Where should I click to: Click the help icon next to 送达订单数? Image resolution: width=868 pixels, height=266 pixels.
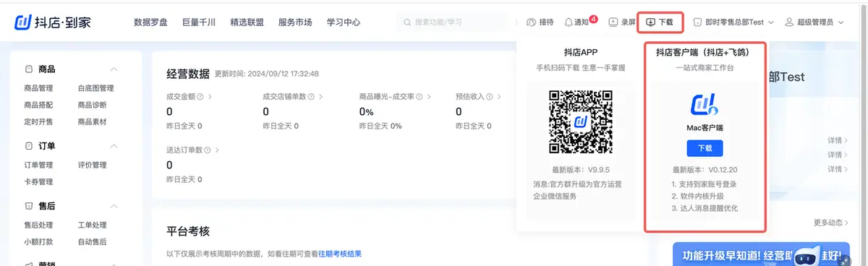pyautogui.click(x=208, y=150)
